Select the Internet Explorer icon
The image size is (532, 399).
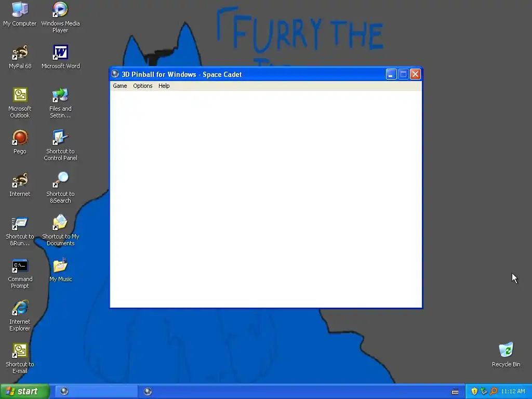pos(20,316)
